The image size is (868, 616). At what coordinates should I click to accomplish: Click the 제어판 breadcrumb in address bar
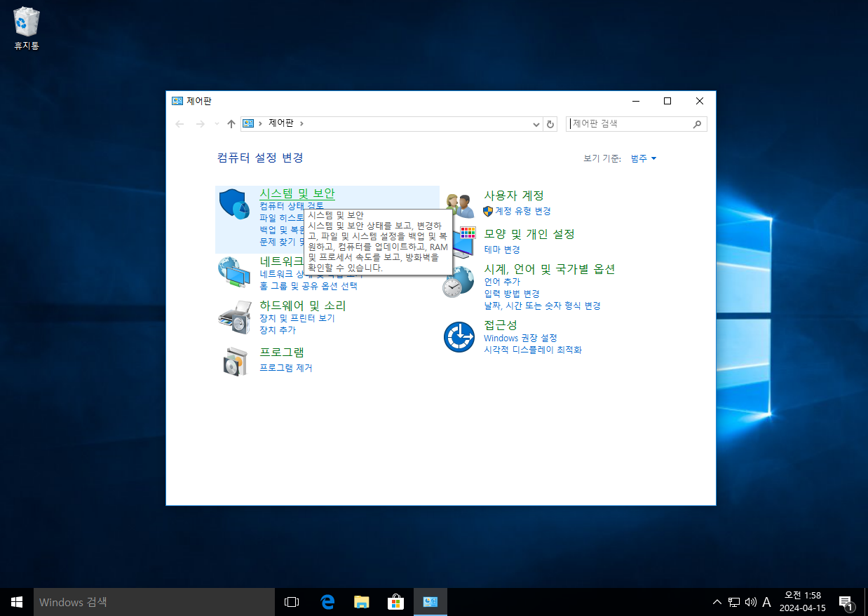point(281,123)
